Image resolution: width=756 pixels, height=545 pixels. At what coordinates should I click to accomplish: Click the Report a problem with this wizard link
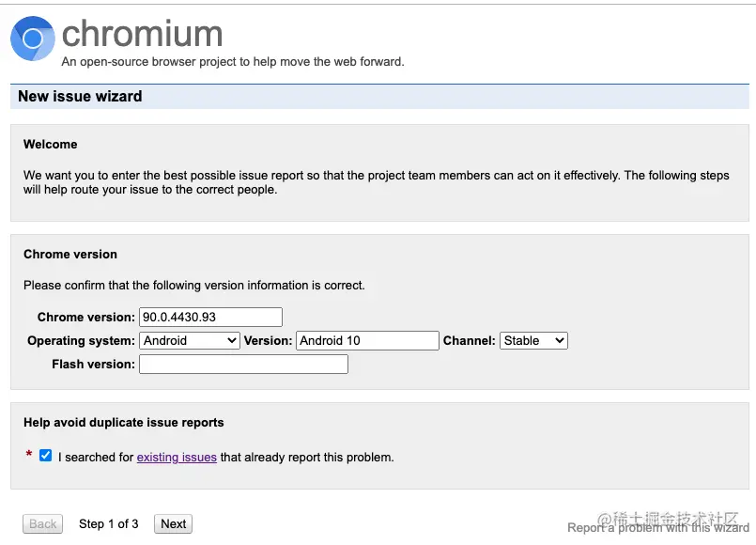pyautogui.click(x=657, y=528)
